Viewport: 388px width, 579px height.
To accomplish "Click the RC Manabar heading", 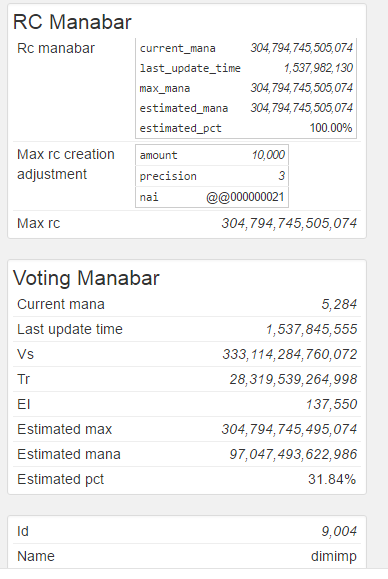I will click(72, 22).
